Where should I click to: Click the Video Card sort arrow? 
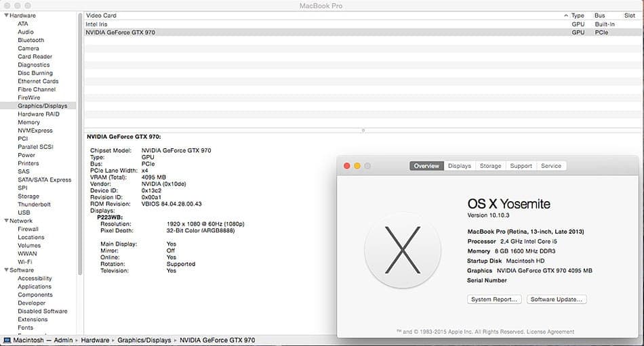point(566,16)
